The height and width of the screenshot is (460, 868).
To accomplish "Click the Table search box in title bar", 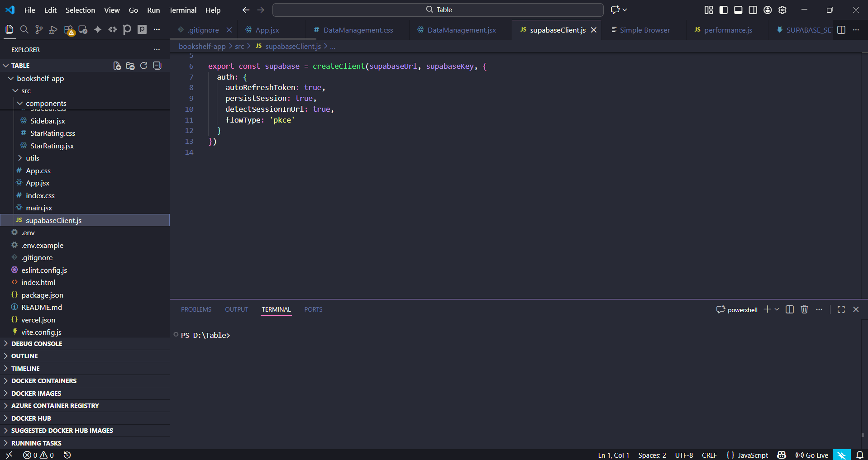I will [x=438, y=10].
